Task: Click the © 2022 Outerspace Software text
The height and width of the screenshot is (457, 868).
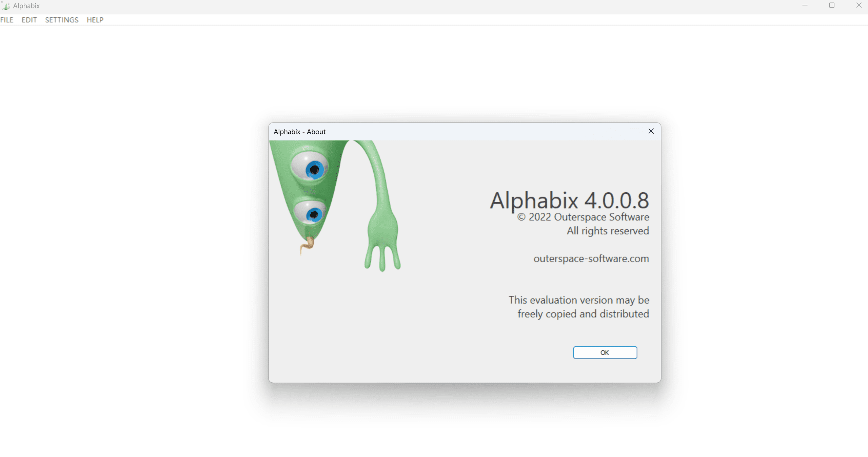Action: pyautogui.click(x=583, y=217)
